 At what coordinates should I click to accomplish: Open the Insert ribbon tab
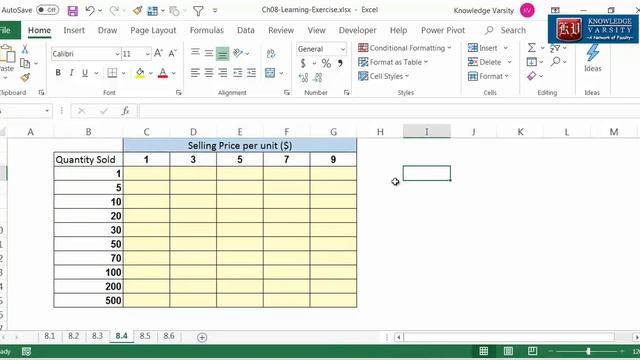click(74, 30)
